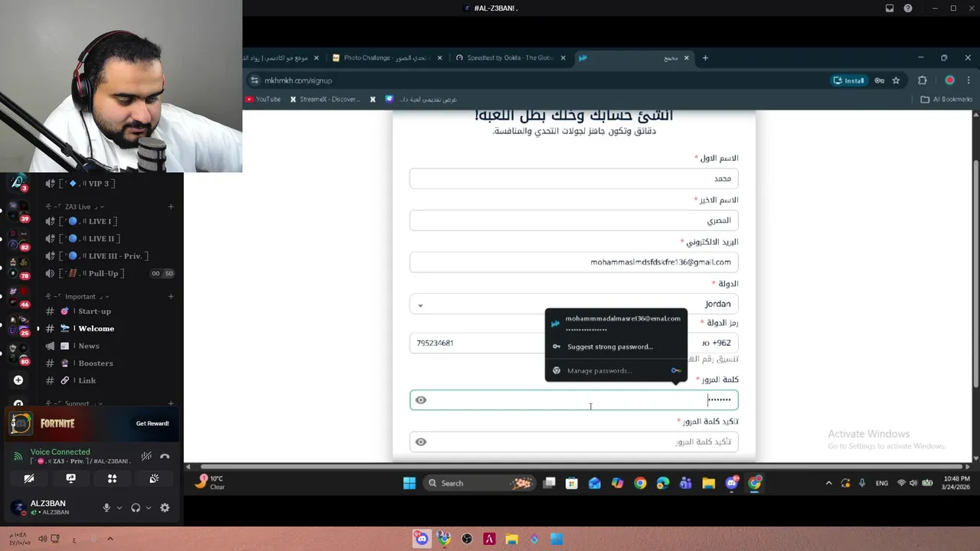
Task: Open File Explorer from the taskbar
Action: pos(708,483)
